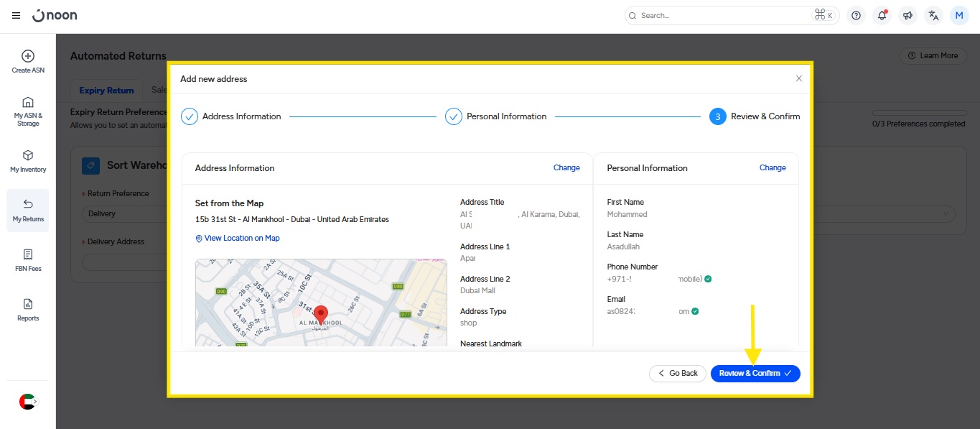Switch to the Expiry Return tab

(106, 91)
